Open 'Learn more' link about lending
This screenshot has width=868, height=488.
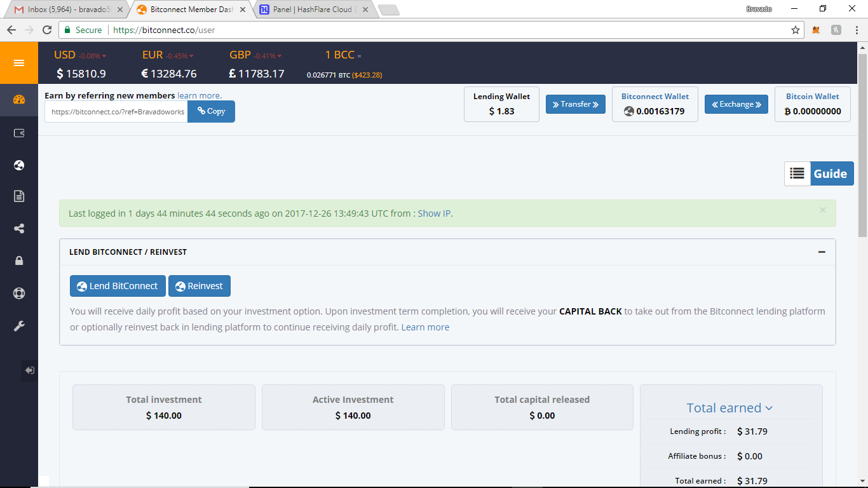click(425, 327)
